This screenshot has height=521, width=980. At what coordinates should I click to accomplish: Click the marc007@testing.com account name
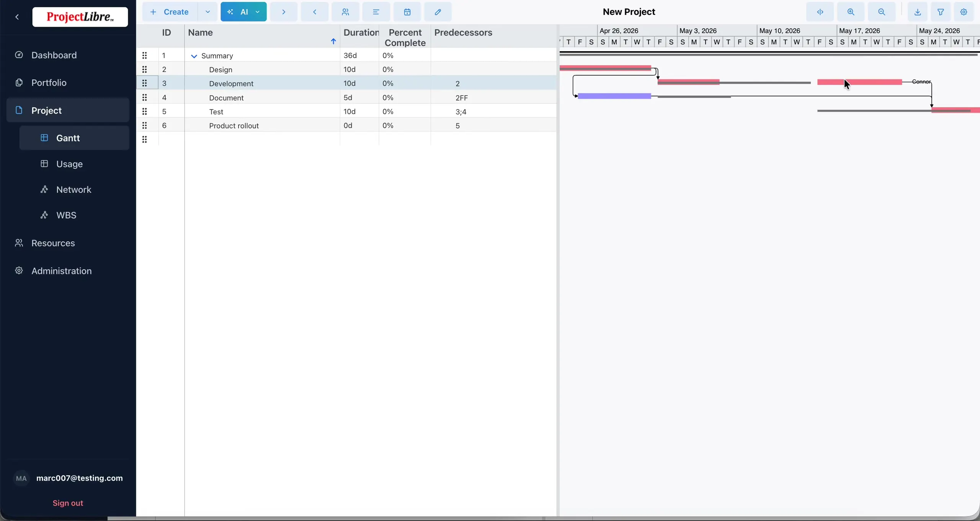(x=80, y=478)
